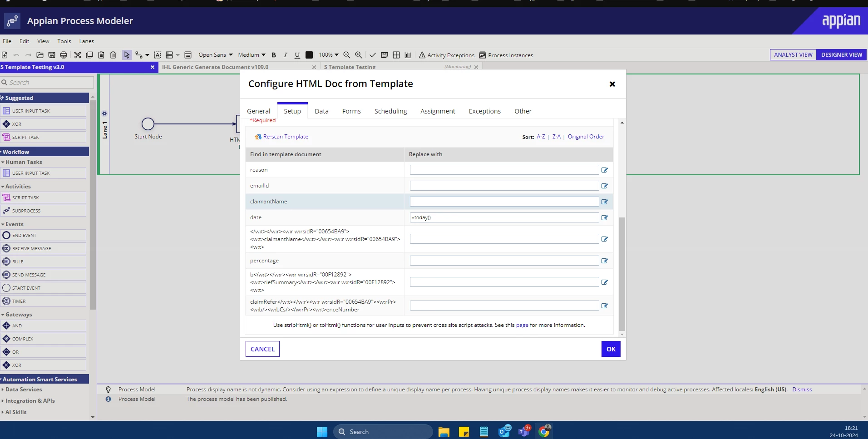Open expression editor for claimantName row
Screen dimensions: 868x439
605,202
